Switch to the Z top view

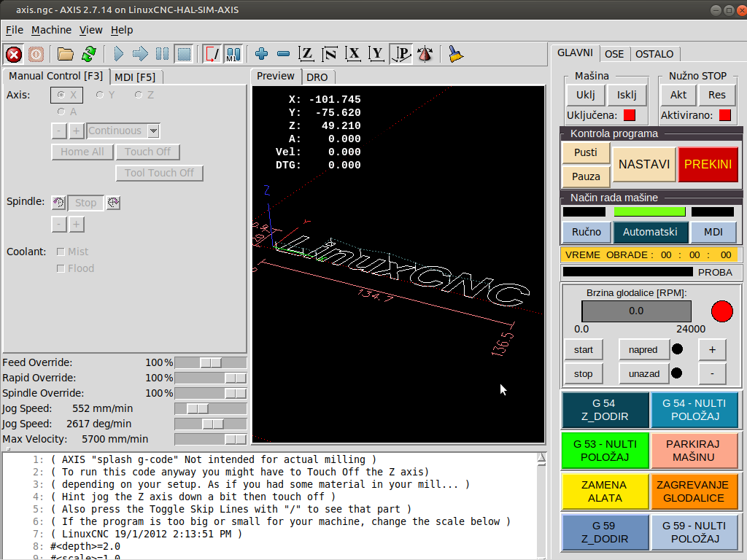tap(306, 54)
